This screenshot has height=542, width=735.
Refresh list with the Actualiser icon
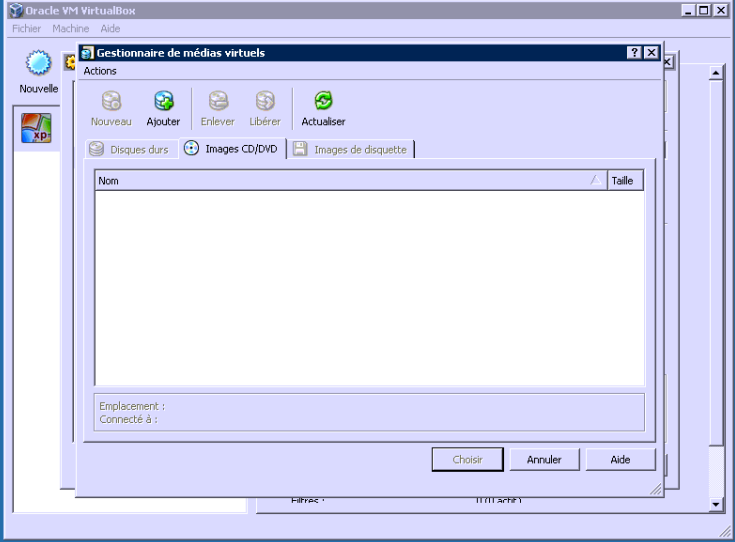[x=323, y=101]
